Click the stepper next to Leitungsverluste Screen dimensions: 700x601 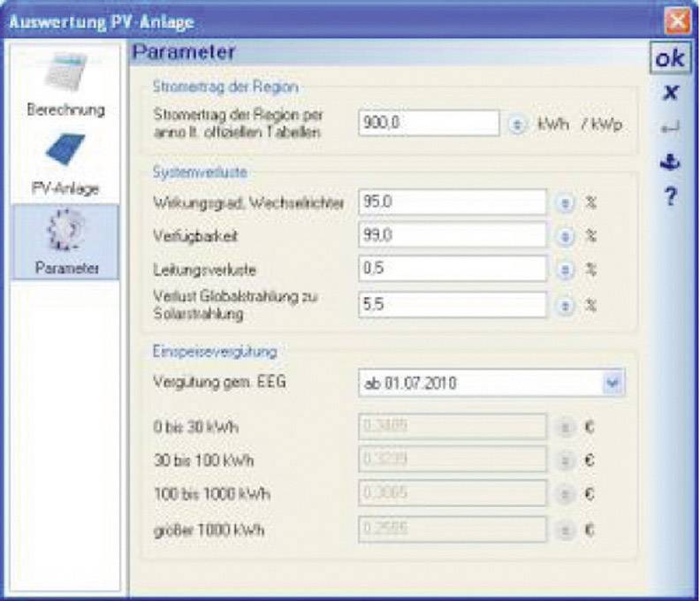pyautogui.click(x=565, y=270)
